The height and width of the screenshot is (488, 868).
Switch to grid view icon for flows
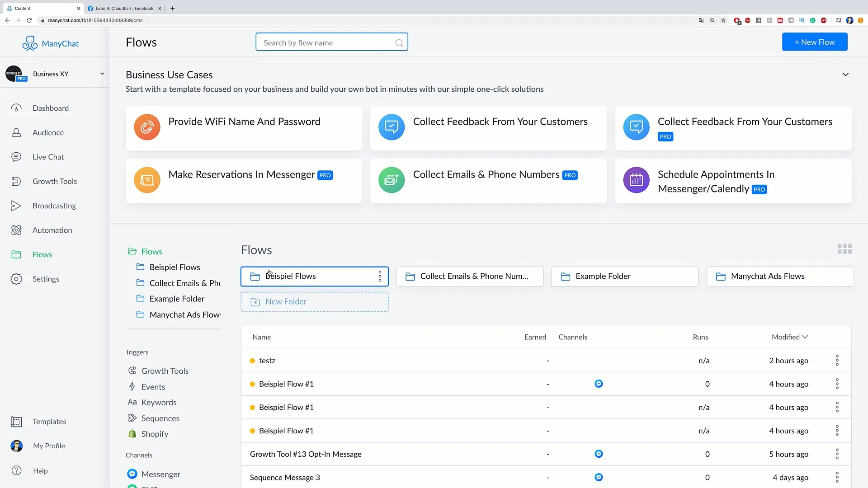tap(844, 249)
